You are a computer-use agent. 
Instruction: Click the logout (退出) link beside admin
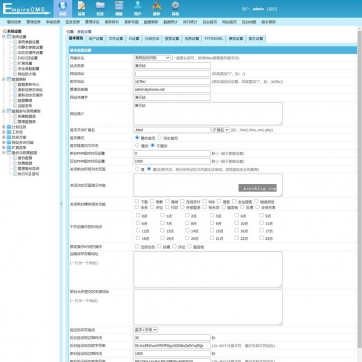(x=272, y=9)
